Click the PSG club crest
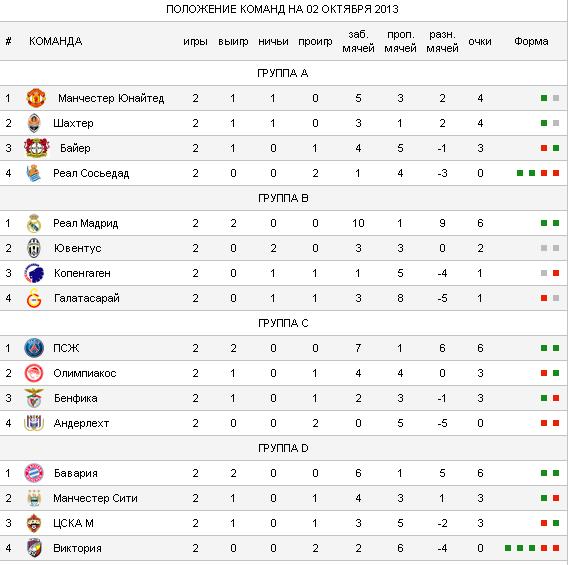Viewport: 574px width, 565px height. pyautogui.click(x=34, y=348)
